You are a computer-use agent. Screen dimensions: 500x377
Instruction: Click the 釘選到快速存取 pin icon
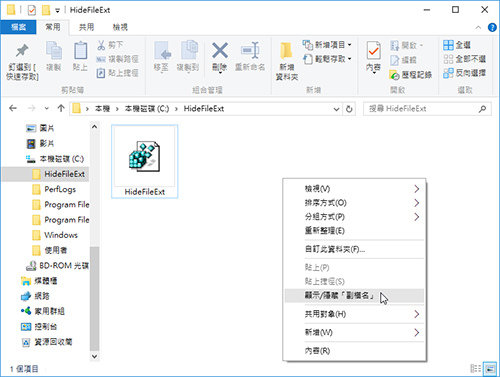point(22,51)
